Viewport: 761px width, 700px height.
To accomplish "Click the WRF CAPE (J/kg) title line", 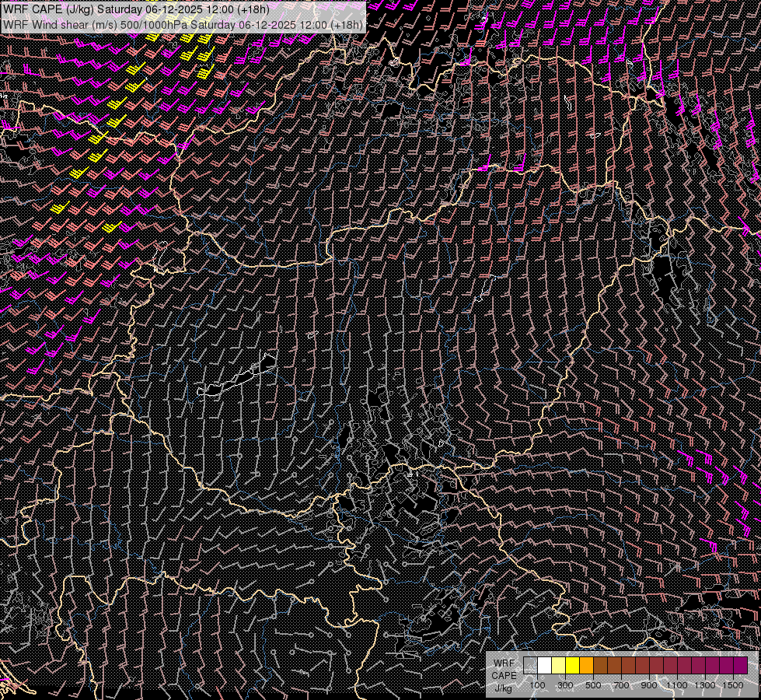I will (140, 9).
